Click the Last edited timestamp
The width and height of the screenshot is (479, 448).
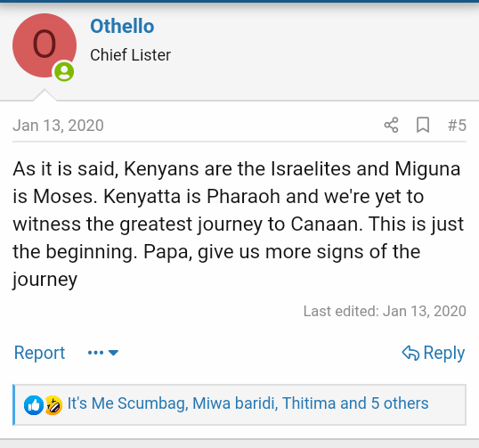tap(385, 311)
